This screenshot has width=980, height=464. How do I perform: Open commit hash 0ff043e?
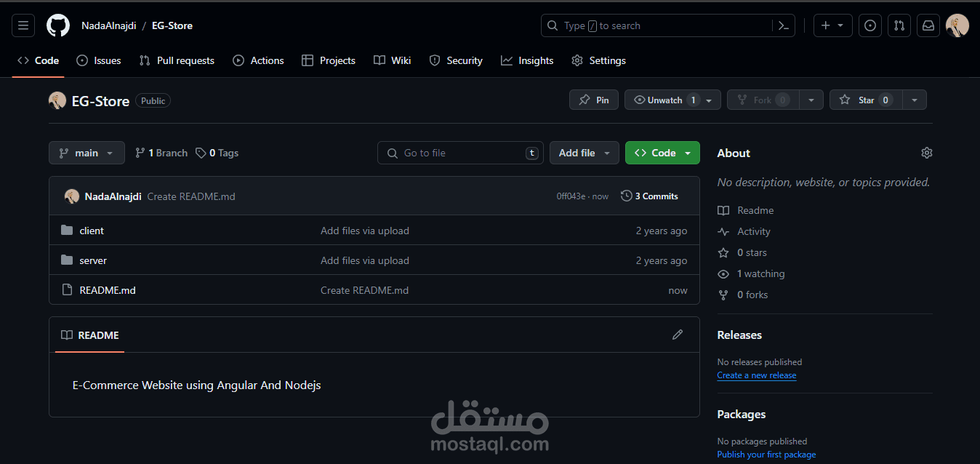[571, 196]
